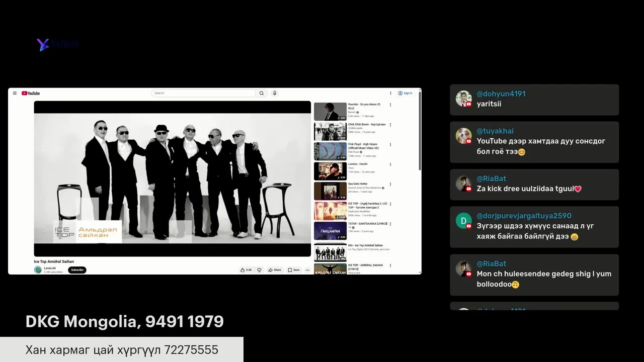Start voice search with microphone icon
Image resolution: width=644 pixels, height=362 pixels.
(275, 93)
